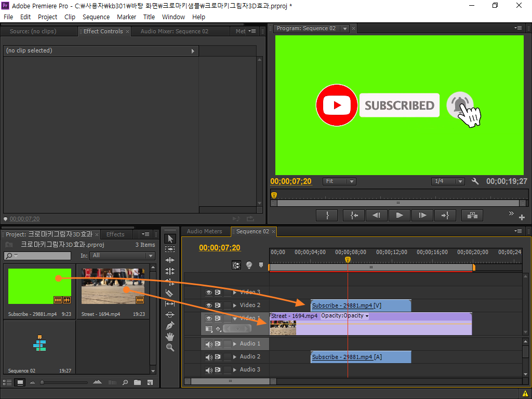Viewport: 532px width, 399px height.
Task: Step back one frame
Action: [376, 215]
